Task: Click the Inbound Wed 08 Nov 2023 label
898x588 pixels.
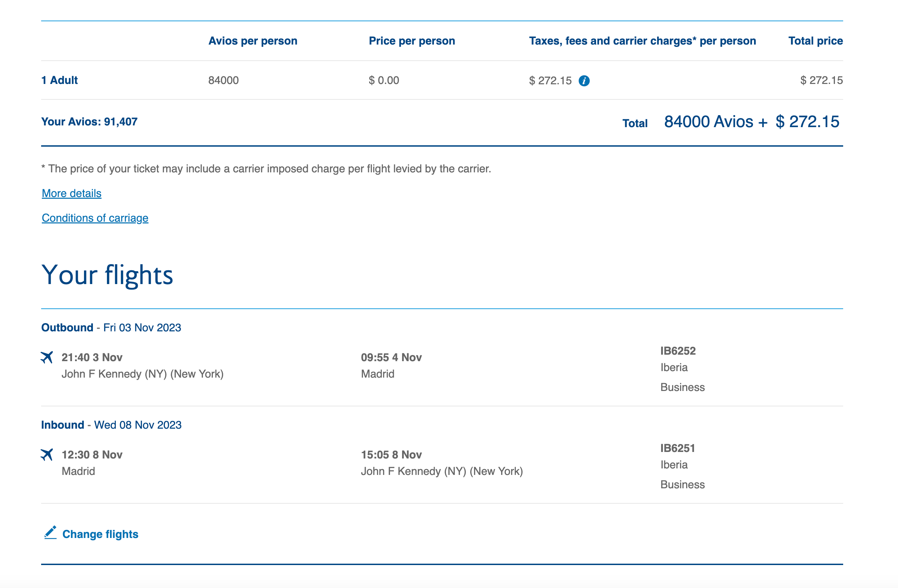Action: coord(111,425)
